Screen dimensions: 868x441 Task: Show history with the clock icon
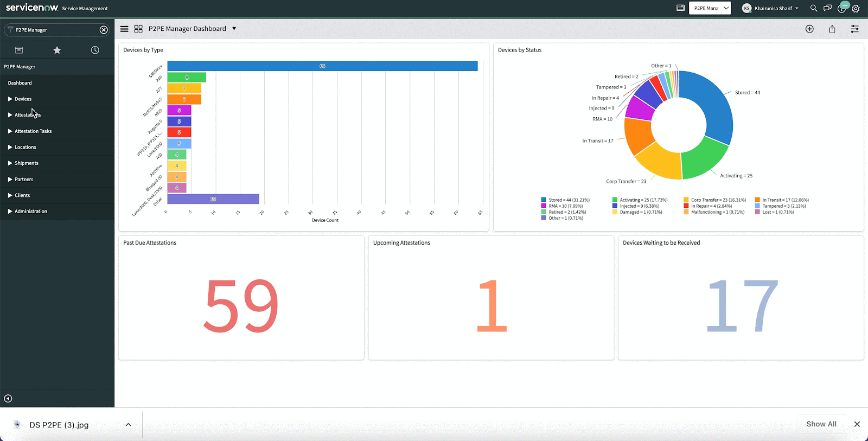(95, 50)
